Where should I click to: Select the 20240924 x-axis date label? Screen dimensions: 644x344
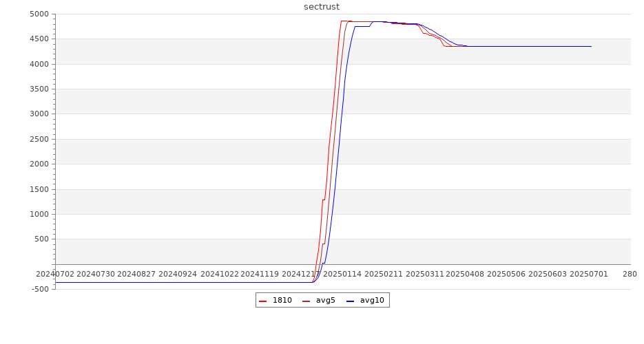click(x=178, y=274)
